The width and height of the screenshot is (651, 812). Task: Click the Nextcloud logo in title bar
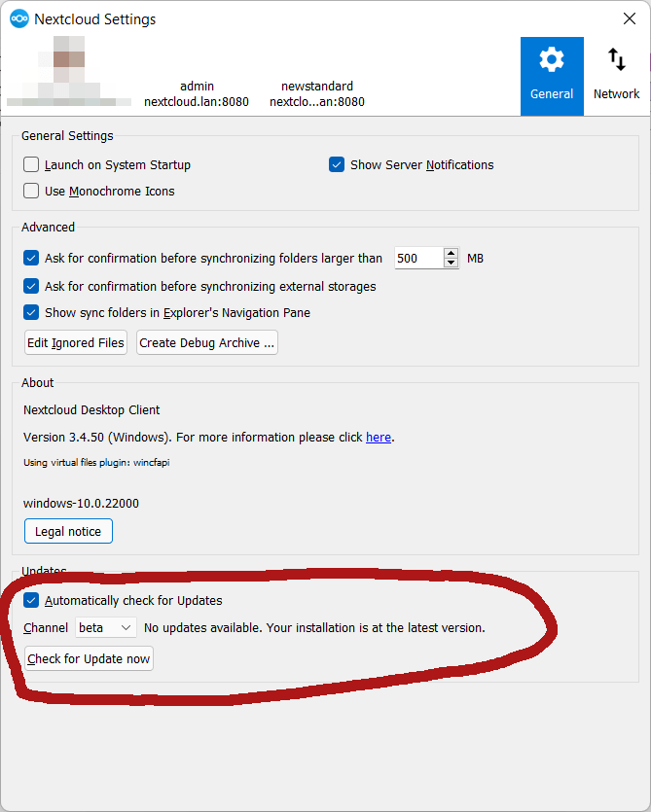[19, 19]
